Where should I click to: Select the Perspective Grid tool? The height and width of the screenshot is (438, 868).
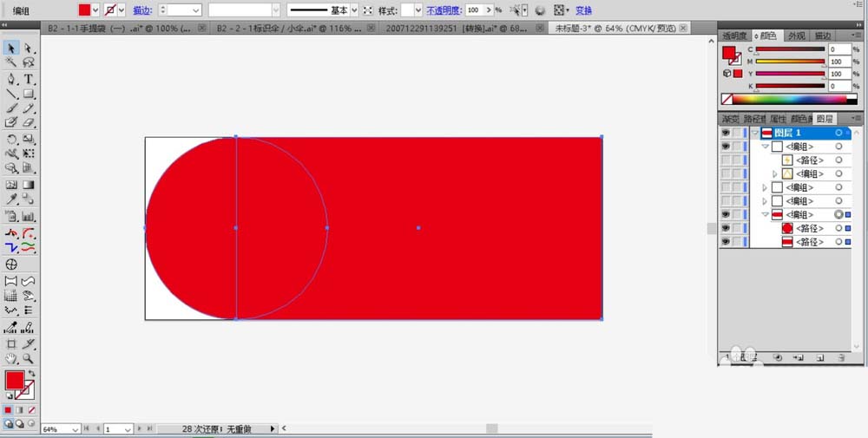(x=29, y=167)
